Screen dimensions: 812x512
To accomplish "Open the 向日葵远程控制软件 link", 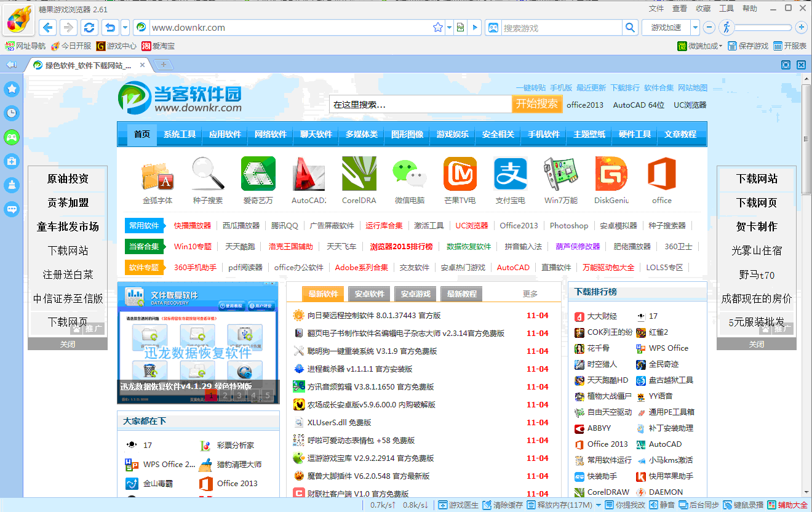I will [374, 316].
